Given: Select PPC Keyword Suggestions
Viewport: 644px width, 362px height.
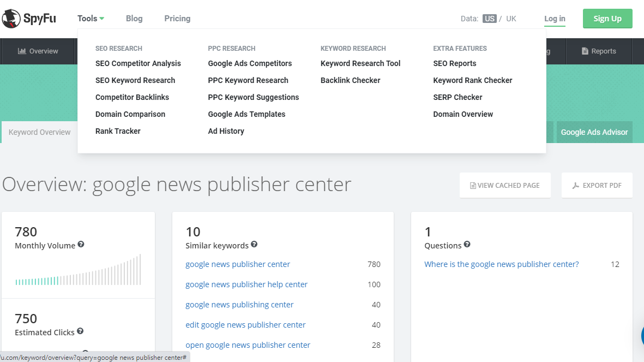Looking at the screenshot, I should [x=254, y=97].
